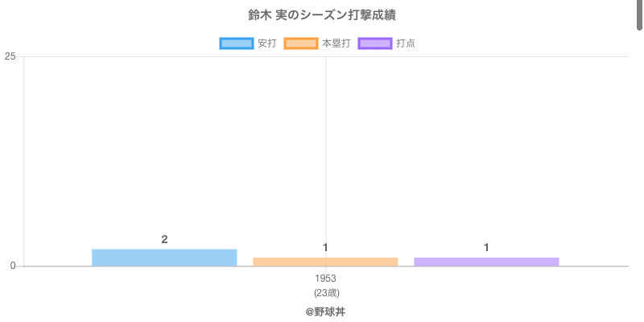Toggle the 打点 series legend label
Screen dimensions: 644x322
tap(406, 43)
